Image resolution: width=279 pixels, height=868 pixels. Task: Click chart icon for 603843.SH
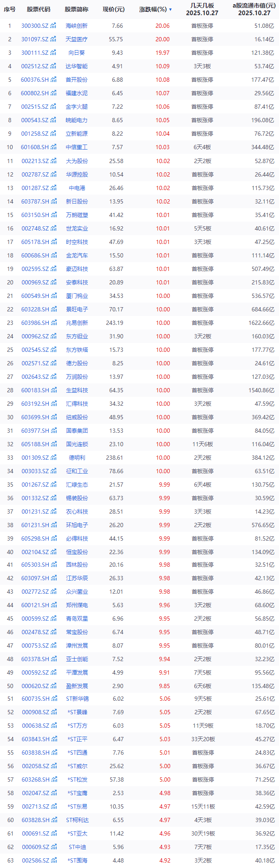tap(53, 739)
